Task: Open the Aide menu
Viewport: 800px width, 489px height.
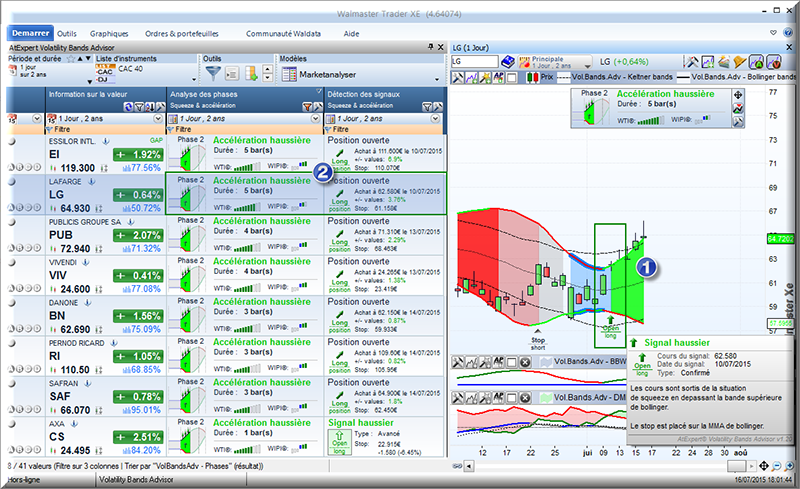Action: [x=351, y=34]
